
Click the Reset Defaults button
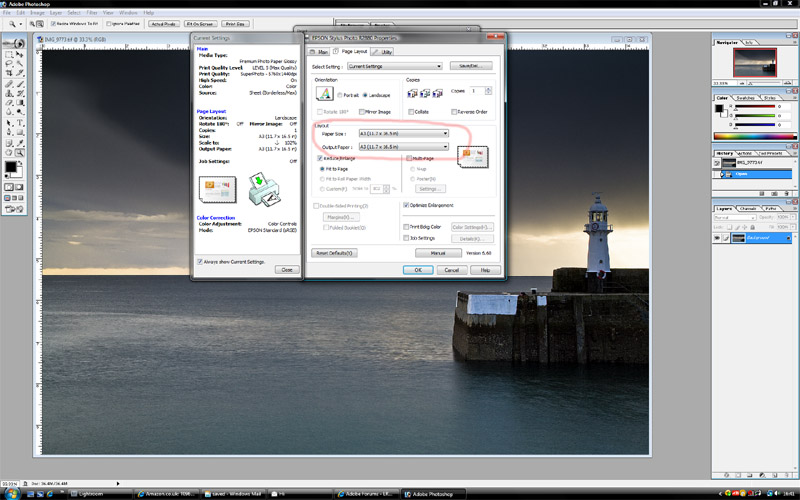click(335, 253)
